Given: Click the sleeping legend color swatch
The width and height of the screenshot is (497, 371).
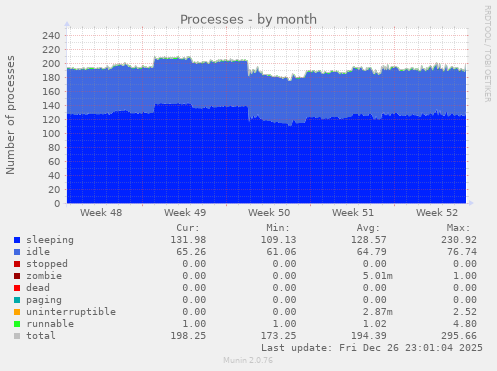Looking at the screenshot, I should pyautogui.click(x=17, y=240).
